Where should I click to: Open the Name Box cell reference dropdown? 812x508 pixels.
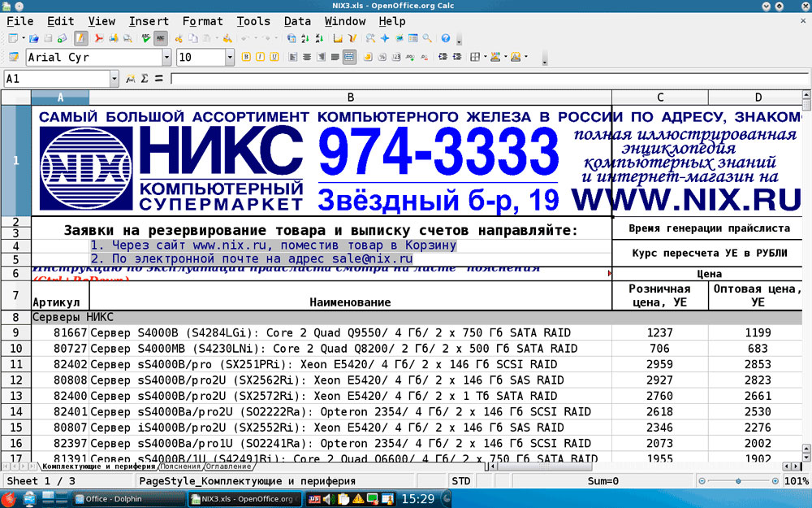click(x=114, y=79)
